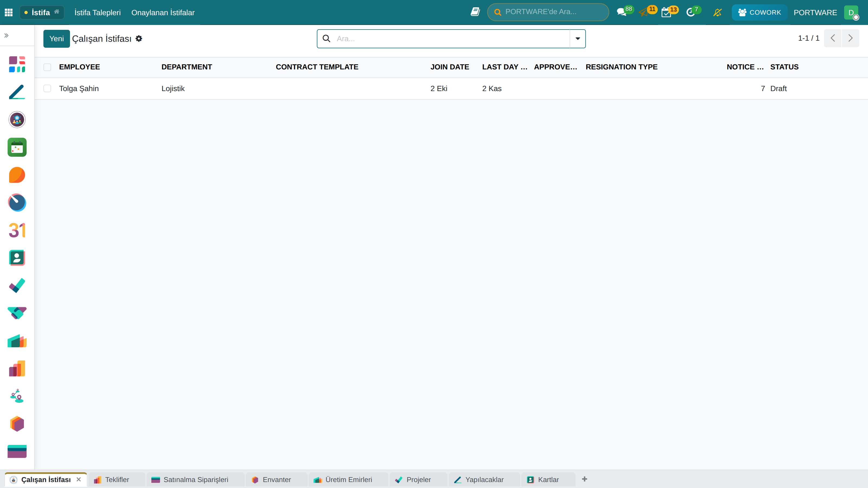Focus the Ara... search input field
868x488 pixels.
(452, 39)
